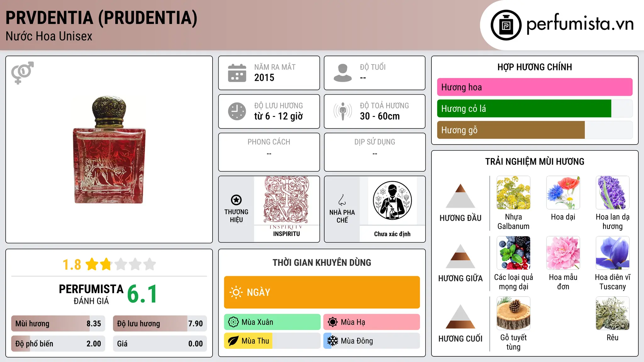Select the person silhouette icon for ĐỘ TUỔI
This screenshot has height=362, width=644.
tap(343, 73)
